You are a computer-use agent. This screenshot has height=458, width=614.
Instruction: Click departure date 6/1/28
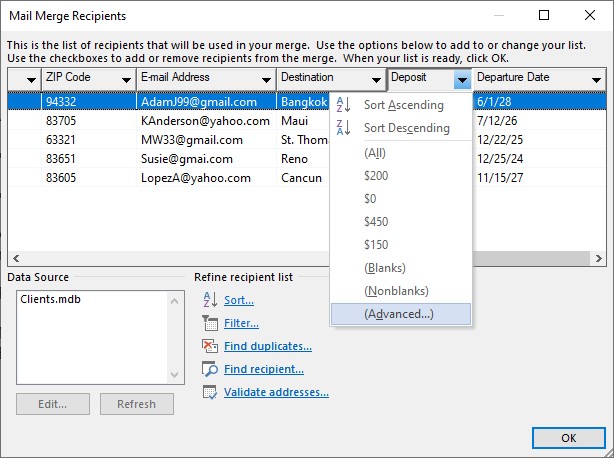(x=539, y=102)
